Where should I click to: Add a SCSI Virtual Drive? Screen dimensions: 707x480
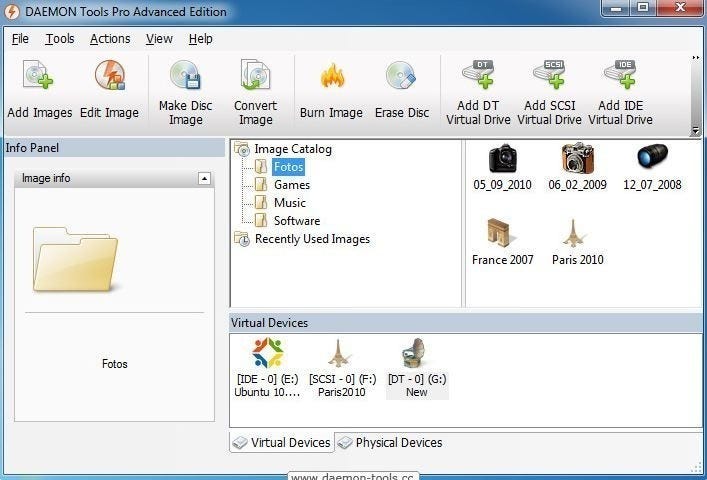549,93
